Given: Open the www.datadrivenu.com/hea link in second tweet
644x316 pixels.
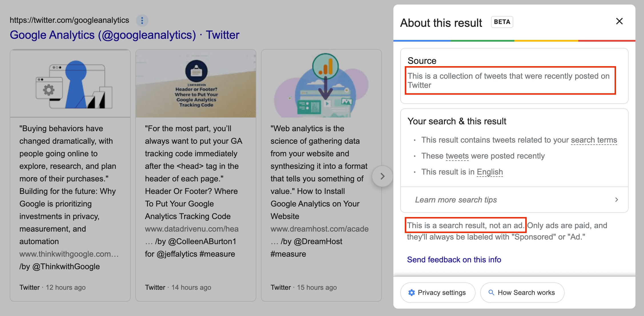Looking at the screenshot, I should point(192,229).
